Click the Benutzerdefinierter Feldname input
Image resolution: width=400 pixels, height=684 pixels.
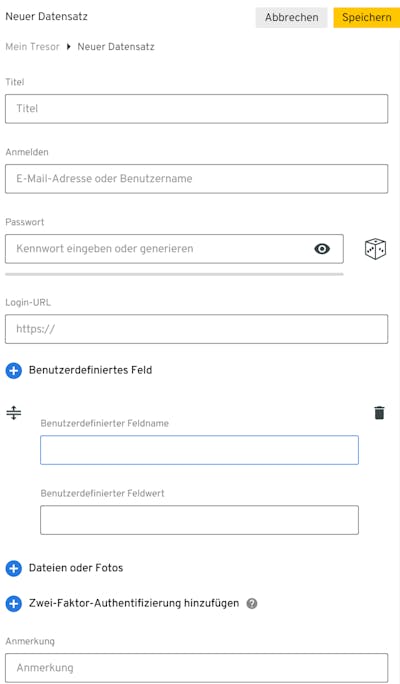click(199, 450)
